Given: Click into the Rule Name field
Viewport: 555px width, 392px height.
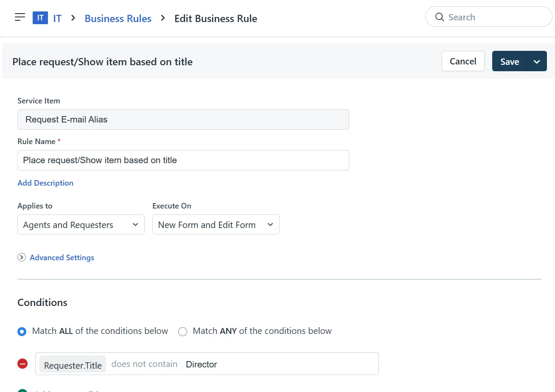Looking at the screenshot, I should (183, 160).
